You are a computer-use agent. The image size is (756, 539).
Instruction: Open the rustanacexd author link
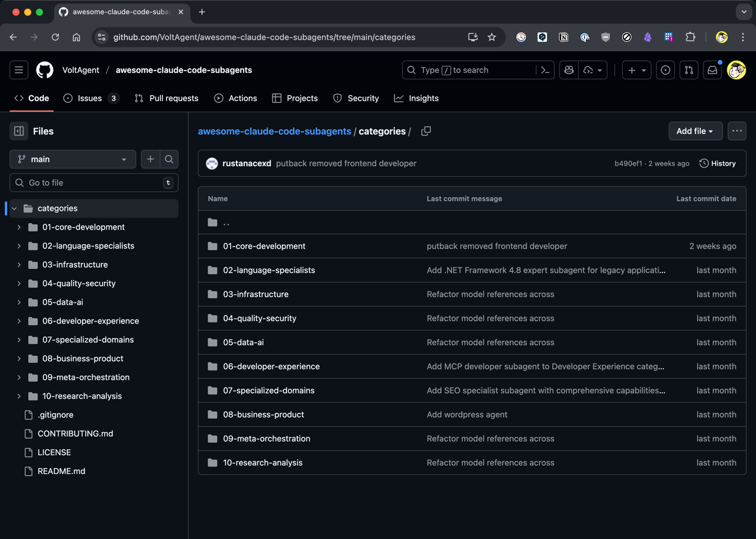click(247, 163)
